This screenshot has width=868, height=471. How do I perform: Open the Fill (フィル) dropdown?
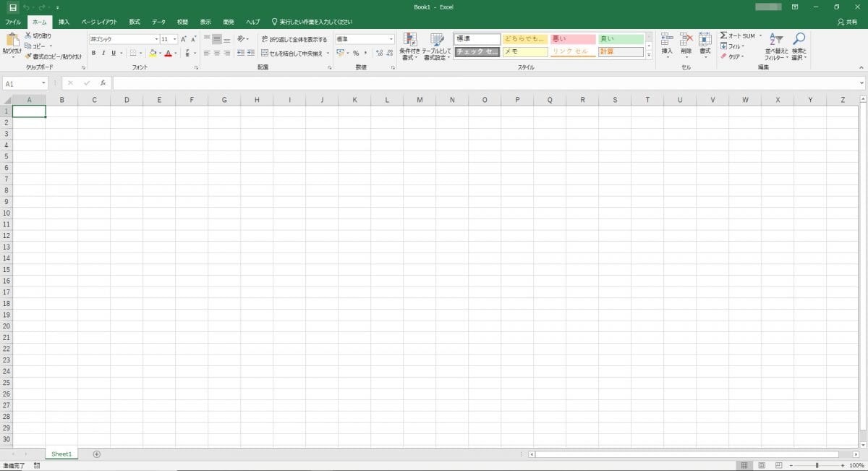732,46
